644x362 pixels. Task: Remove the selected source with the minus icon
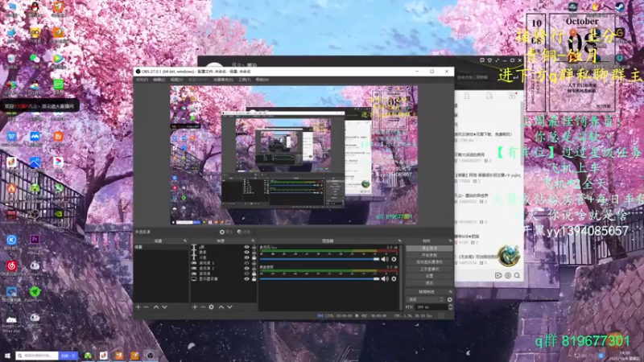click(x=203, y=306)
